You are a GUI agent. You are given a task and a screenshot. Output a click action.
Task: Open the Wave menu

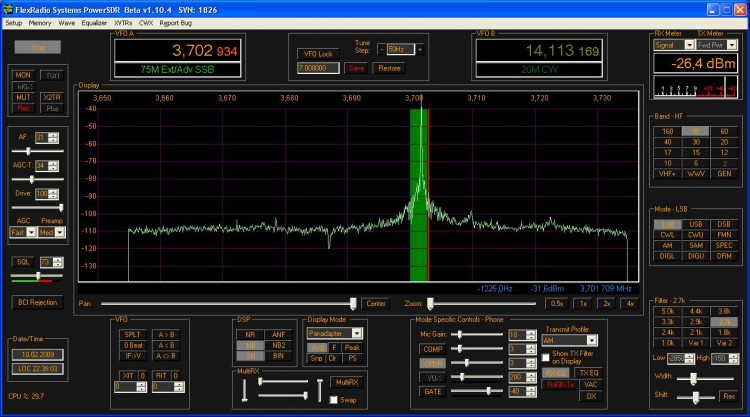coord(66,23)
